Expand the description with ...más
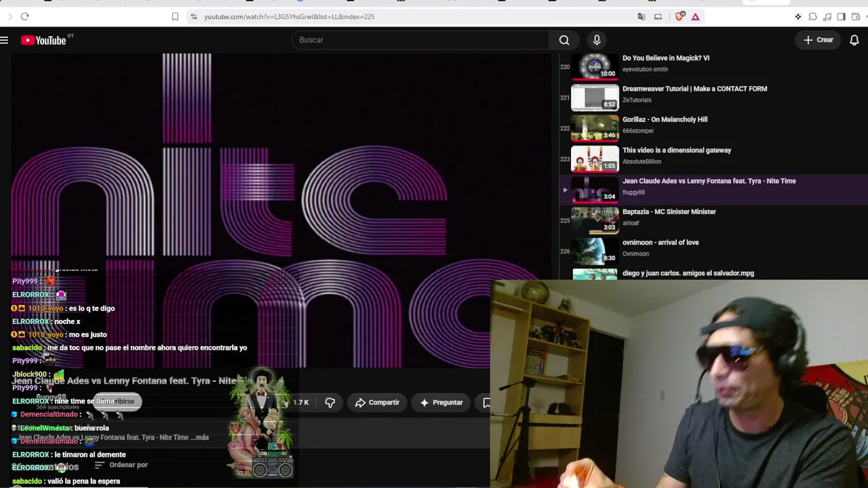 201,438
